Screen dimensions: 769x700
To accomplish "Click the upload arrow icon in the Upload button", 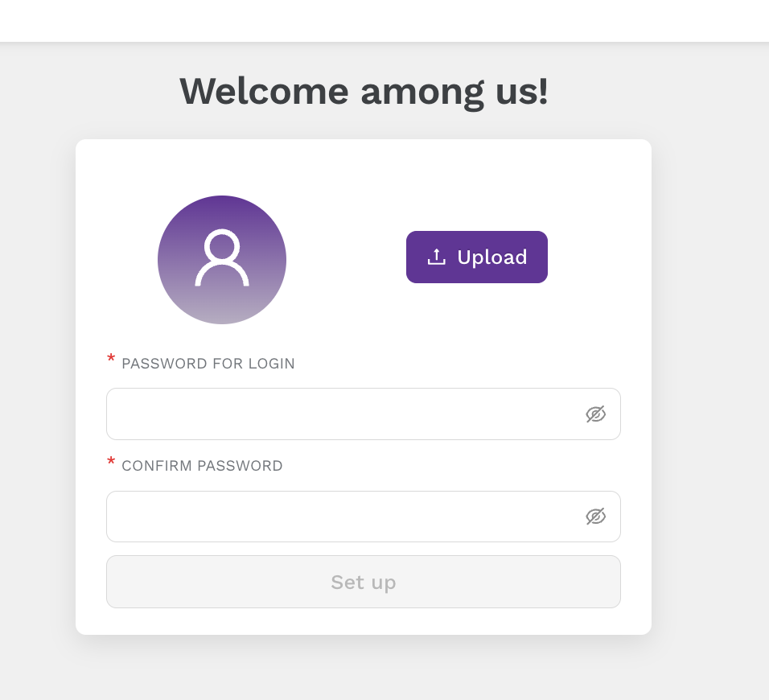I will pyautogui.click(x=437, y=257).
